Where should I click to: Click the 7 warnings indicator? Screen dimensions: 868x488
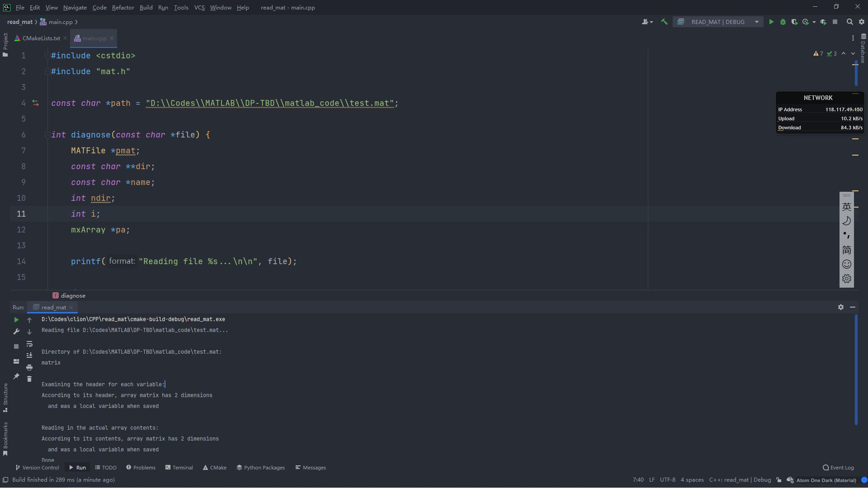818,53
